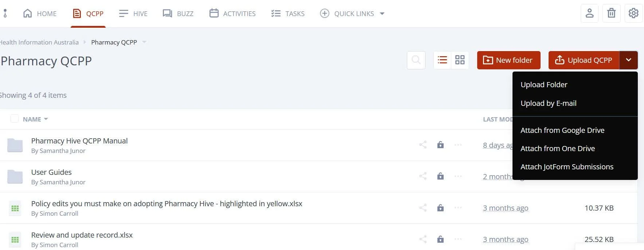Open the BUZZ tab

(178, 14)
